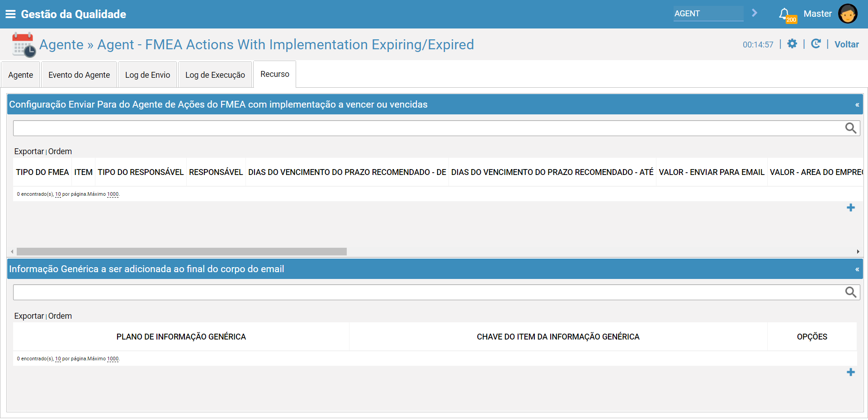Search in generic information search icon
Viewport: 868px width, 420px height.
[x=851, y=292]
